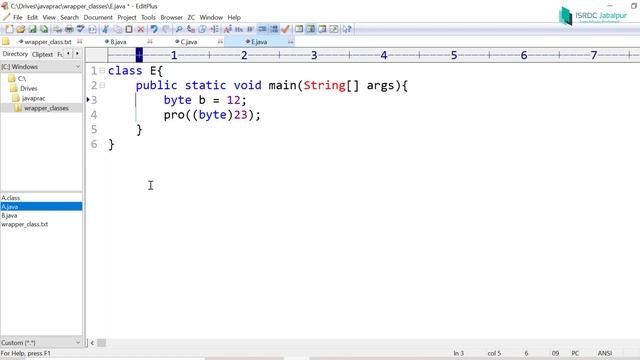
Task: Open a file using the folder icon
Action: click(x=21, y=29)
